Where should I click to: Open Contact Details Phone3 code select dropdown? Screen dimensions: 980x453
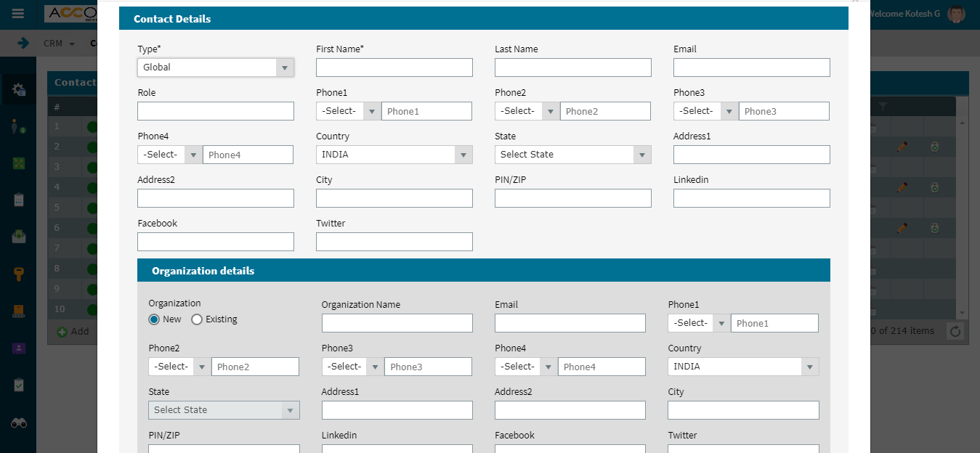click(x=706, y=111)
